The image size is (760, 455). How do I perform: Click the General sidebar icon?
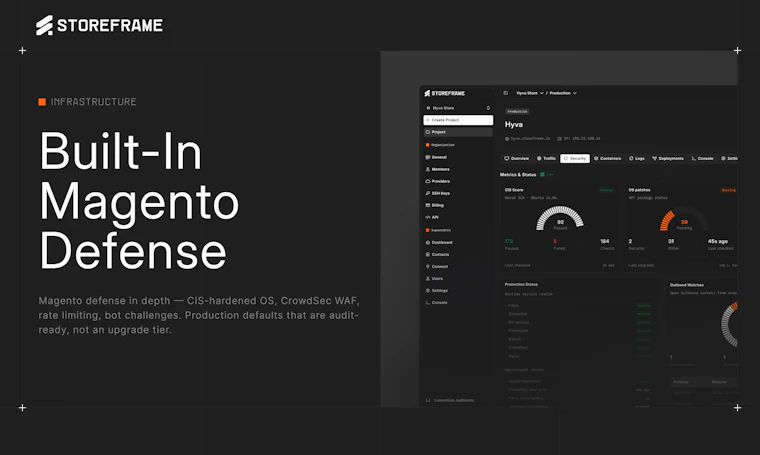click(428, 157)
